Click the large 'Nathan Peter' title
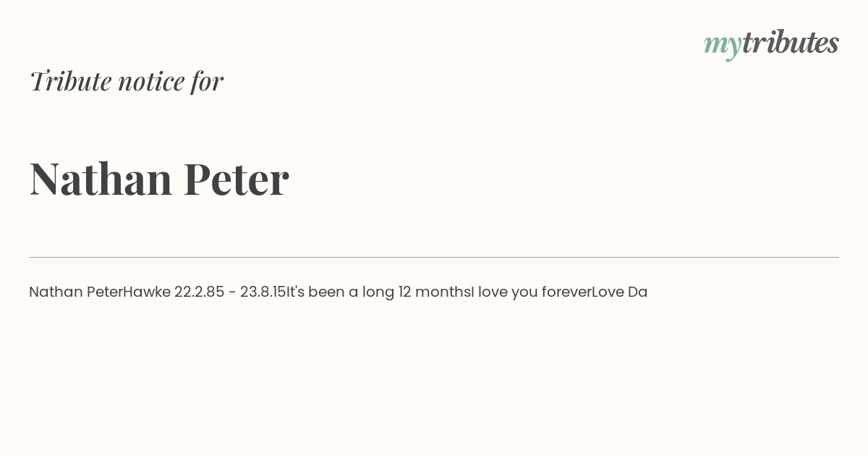The image size is (868, 456). click(159, 179)
